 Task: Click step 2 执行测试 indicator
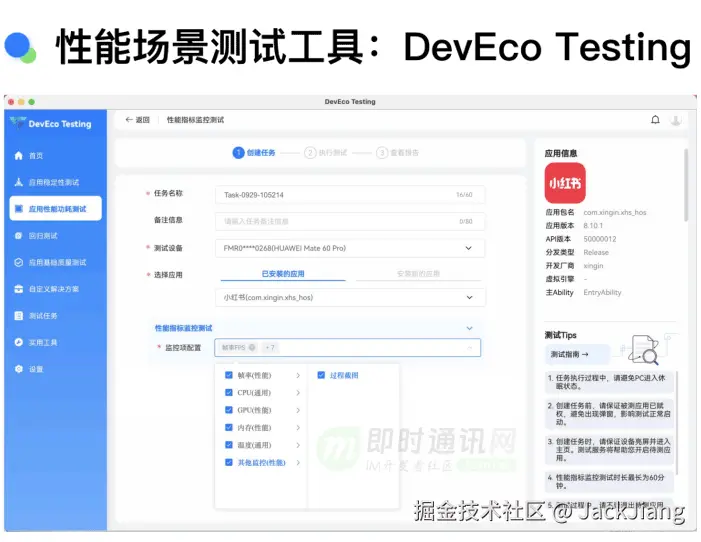[326, 152]
